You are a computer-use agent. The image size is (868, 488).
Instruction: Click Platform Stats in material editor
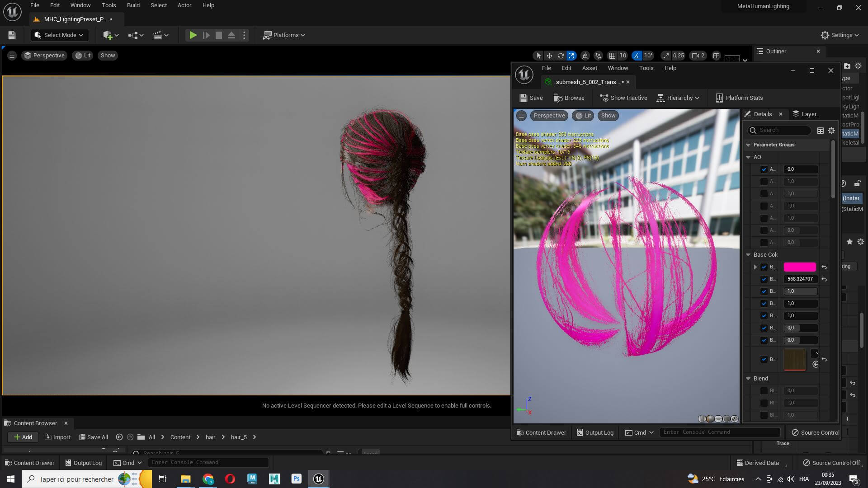click(x=739, y=98)
